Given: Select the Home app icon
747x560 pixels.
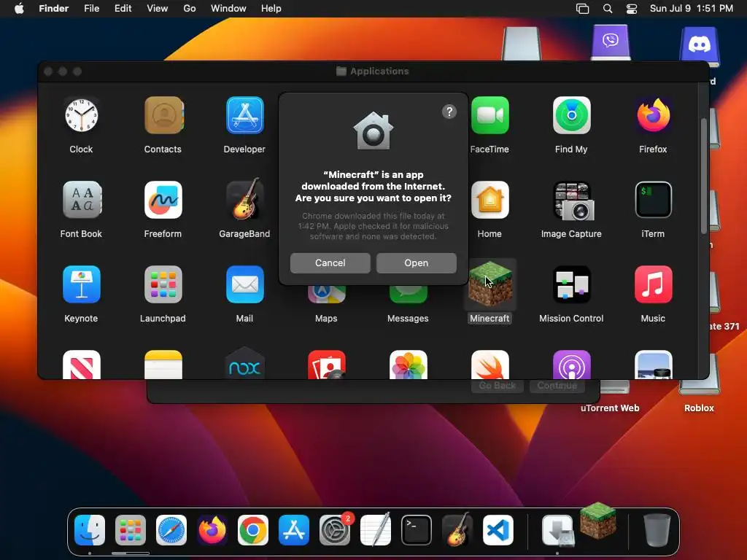Looking at the screenshot, I should click(489, 200).
